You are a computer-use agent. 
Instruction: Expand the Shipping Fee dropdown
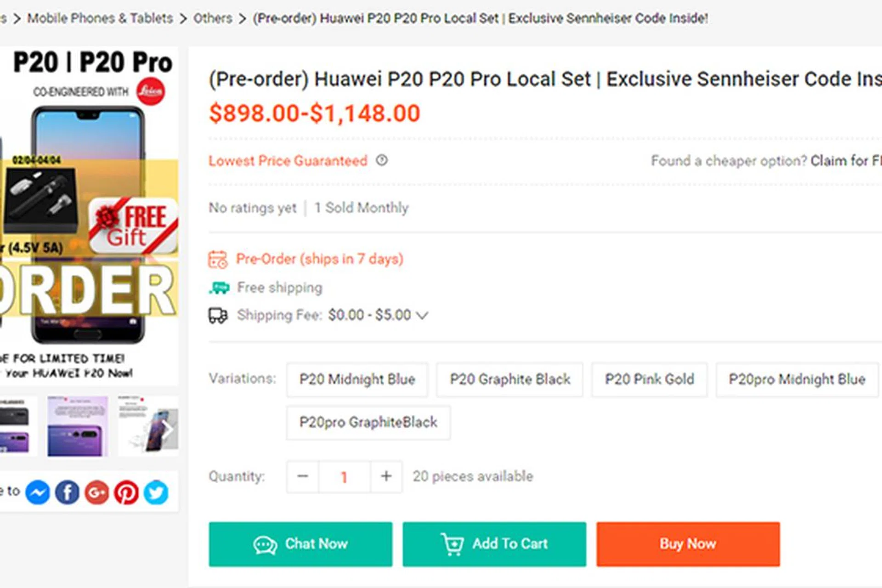[x=422, y=316]
